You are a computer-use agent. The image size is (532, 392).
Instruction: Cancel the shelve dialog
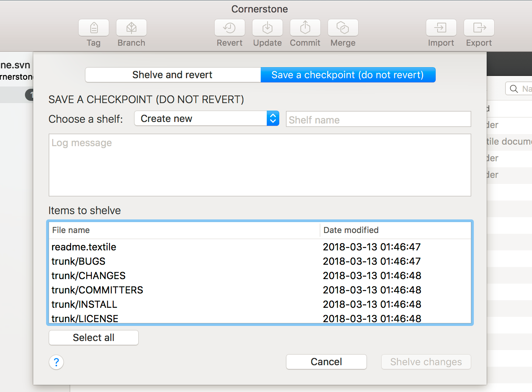coord(326,362)
